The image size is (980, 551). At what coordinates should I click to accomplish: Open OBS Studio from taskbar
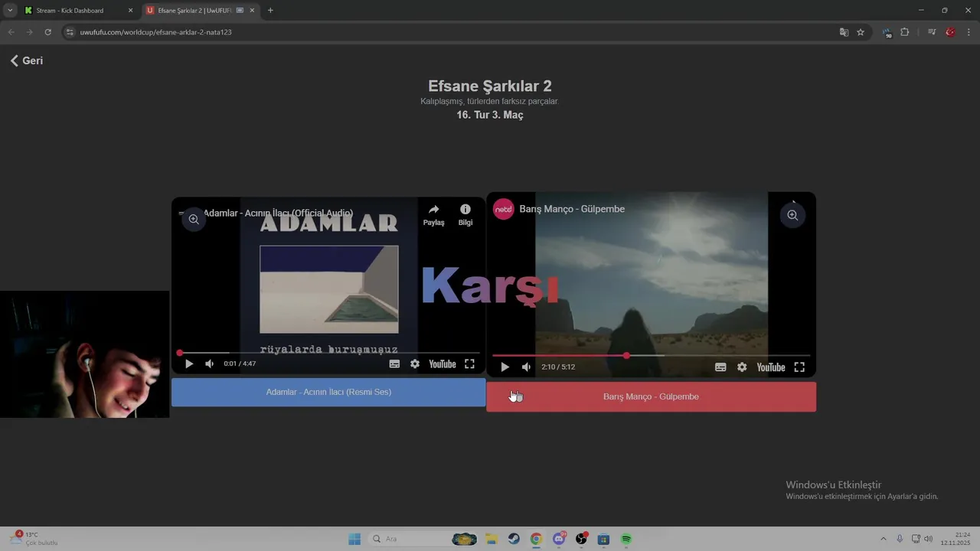point(581,539)
